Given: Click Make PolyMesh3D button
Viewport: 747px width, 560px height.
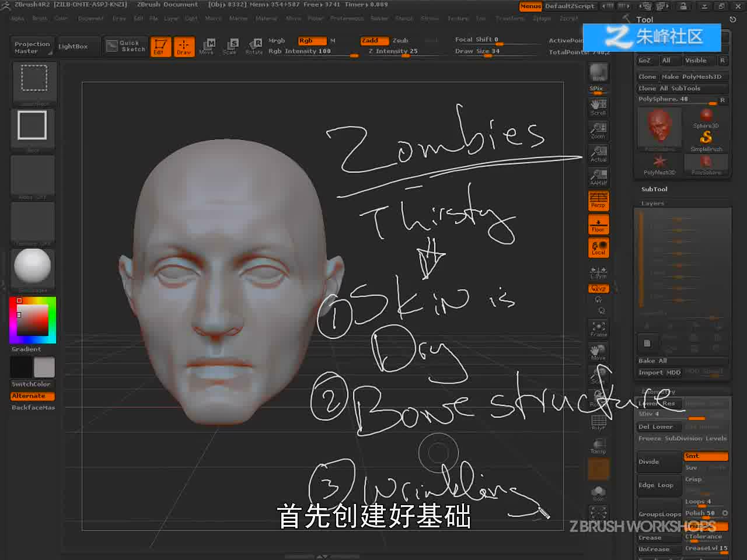Looking at the screenshot, I should pyautogui.click(x=694, y=76).
